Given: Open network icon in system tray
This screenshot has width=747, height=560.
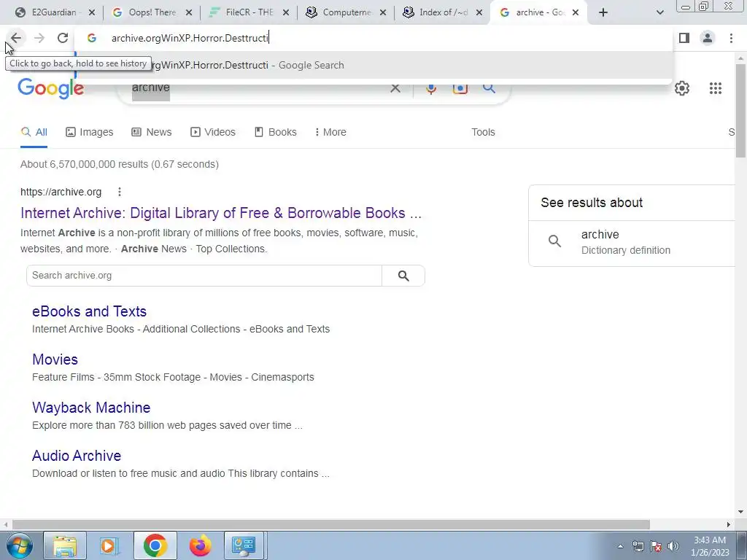Looking at the screenshot, I should click(x=638, y=546).
